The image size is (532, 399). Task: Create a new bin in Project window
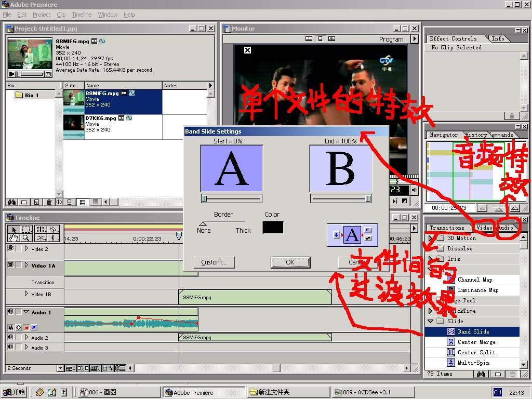(x=24, y=202)
